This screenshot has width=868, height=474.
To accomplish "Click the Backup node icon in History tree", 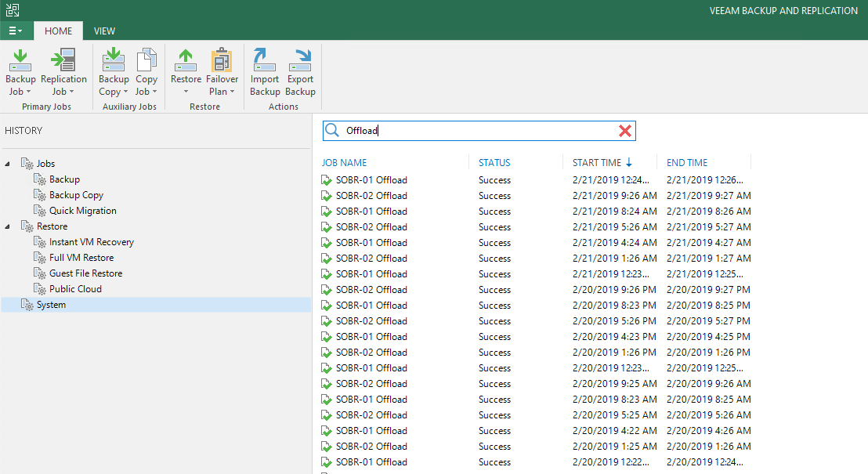I will point(40,179).
